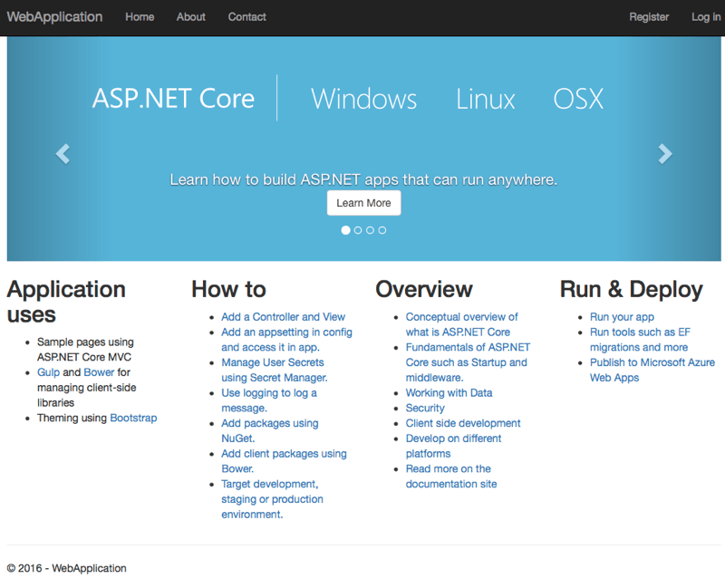Click the 'Learn how to build ASP.NET apps' caption
The height and width of the screenshot is (588, 725).
(x=363, y=179)
